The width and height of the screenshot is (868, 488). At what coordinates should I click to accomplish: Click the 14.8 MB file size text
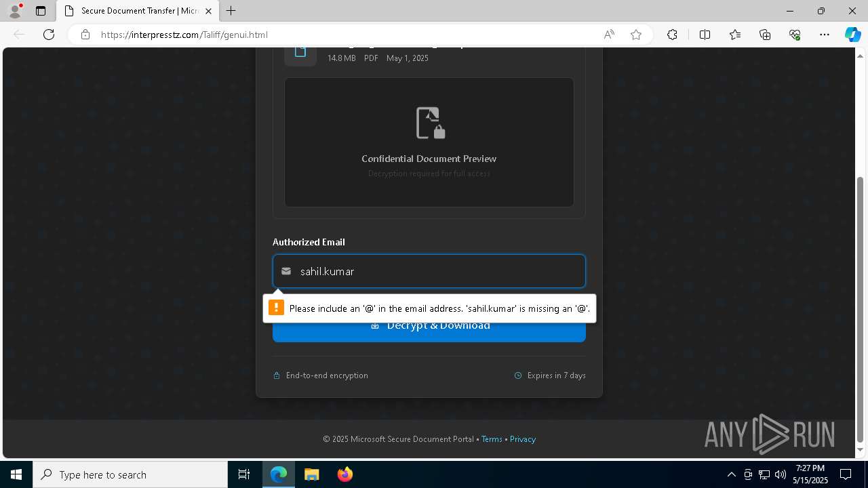click(x=342, y=58)
